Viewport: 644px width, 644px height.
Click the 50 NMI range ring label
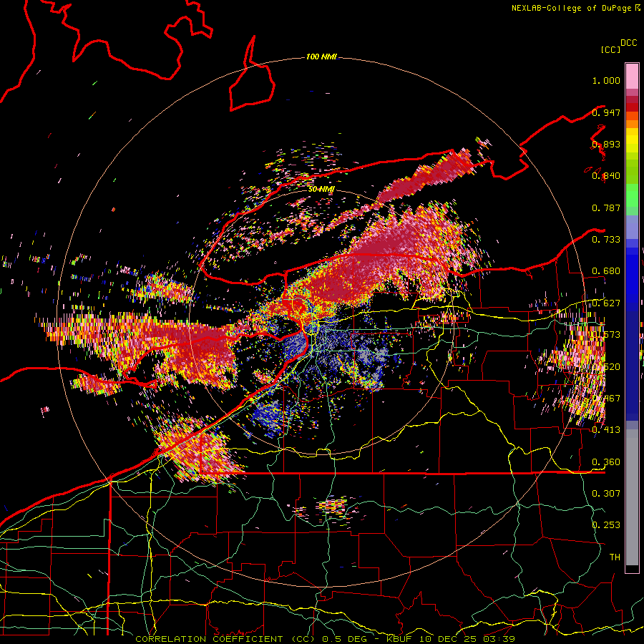[x=321, y=189]
